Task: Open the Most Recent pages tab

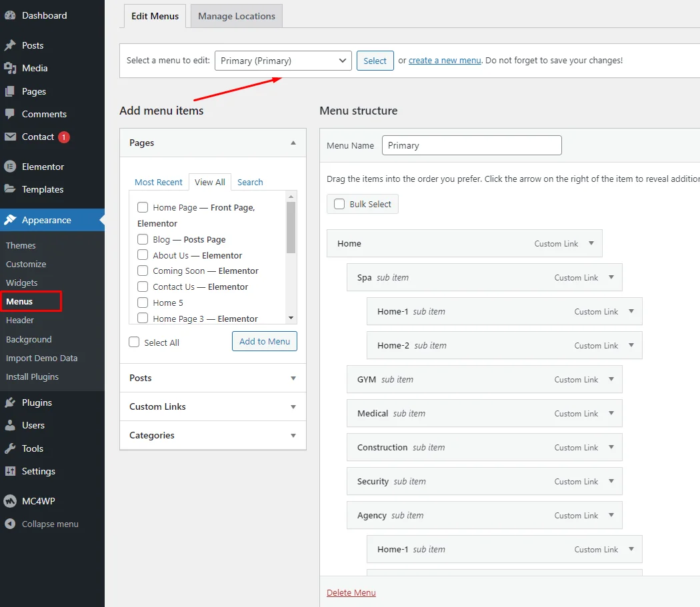Action: [158, 182]
